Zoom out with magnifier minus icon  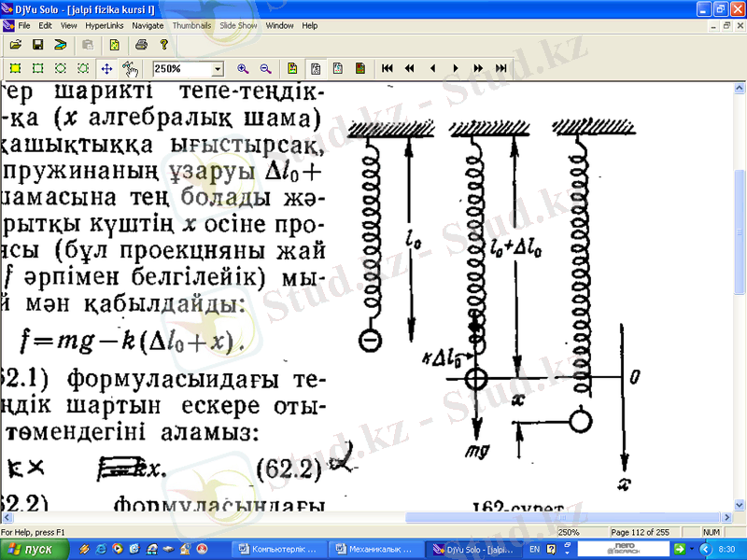tap(265, 68)
